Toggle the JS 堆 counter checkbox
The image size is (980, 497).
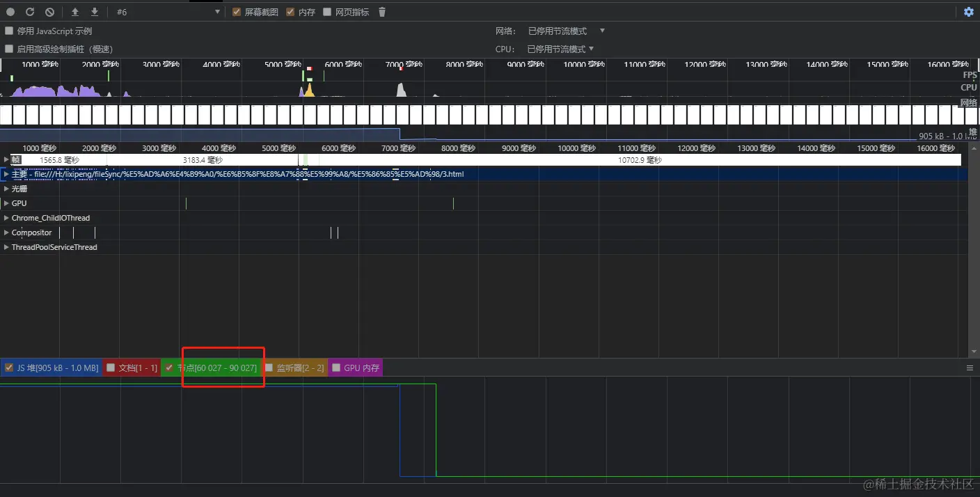point(9,368)
